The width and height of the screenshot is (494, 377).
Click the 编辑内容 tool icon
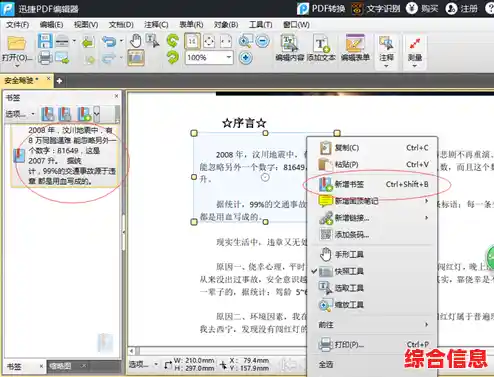pyautogui.click(x=289, y=43)
